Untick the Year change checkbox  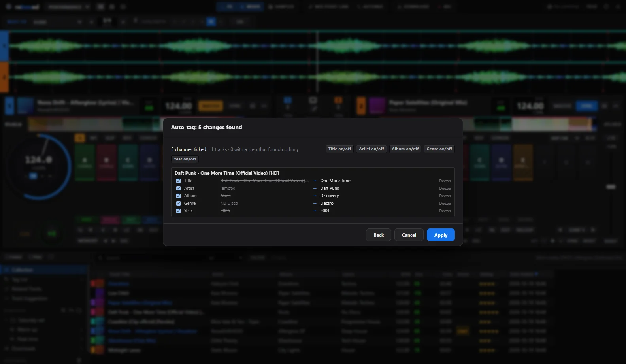(178, 211)
